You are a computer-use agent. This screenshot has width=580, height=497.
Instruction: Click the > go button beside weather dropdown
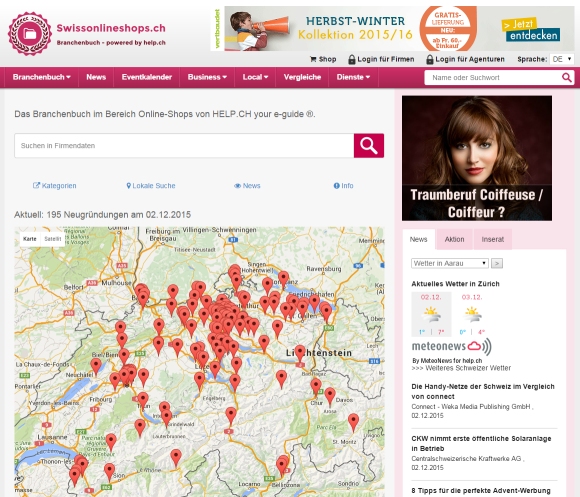pos(497,263)
